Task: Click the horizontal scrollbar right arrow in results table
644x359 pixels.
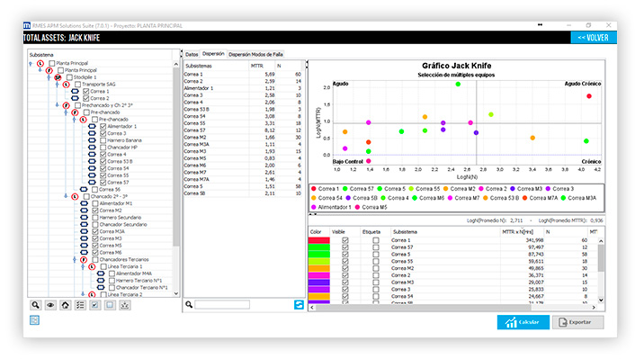Action: (x=593, y=307)
